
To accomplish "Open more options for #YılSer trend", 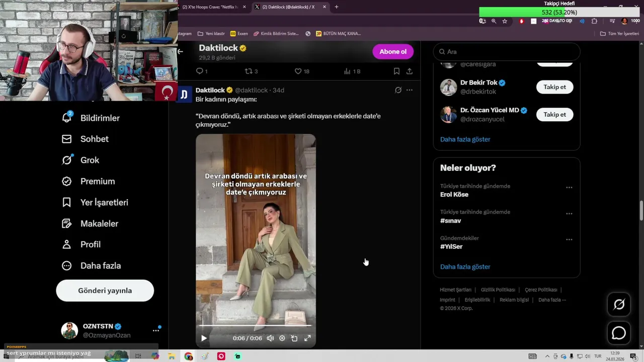I will (x=569, y=240).
